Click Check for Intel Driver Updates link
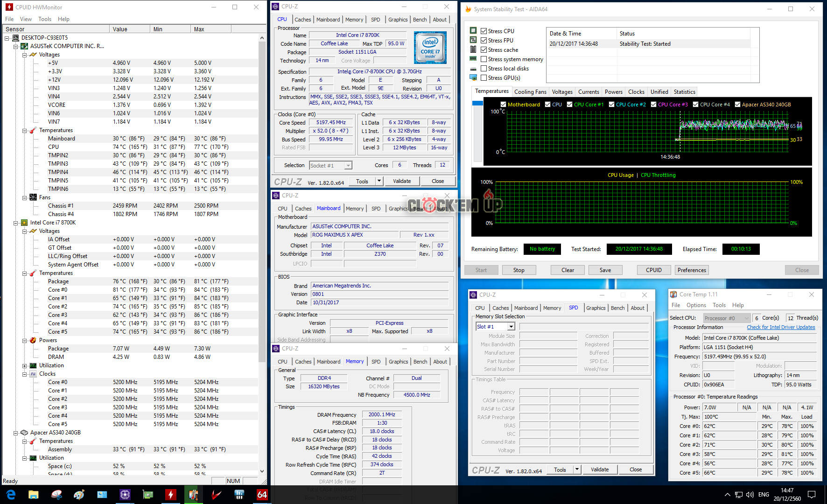The height and width of the screenshot is (504, 827). tap(781, 327)
